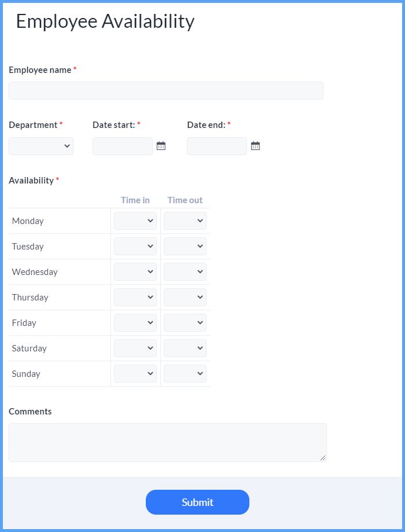The image size is (405, 532).
Task: Open Wednesday Time in dropdown
Action: (x=135, y=271)
